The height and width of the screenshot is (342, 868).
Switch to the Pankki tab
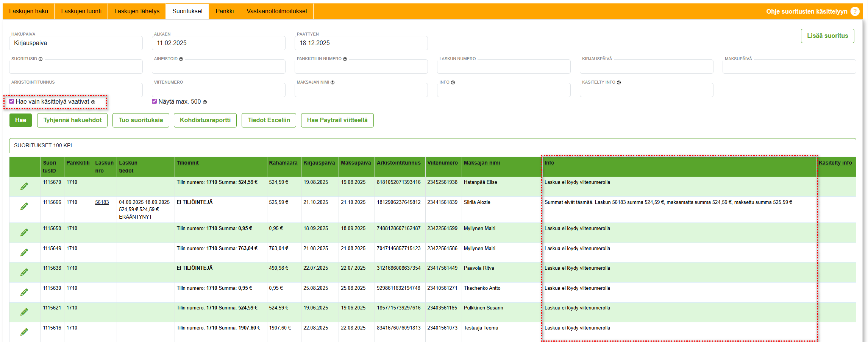pos(225,11)
